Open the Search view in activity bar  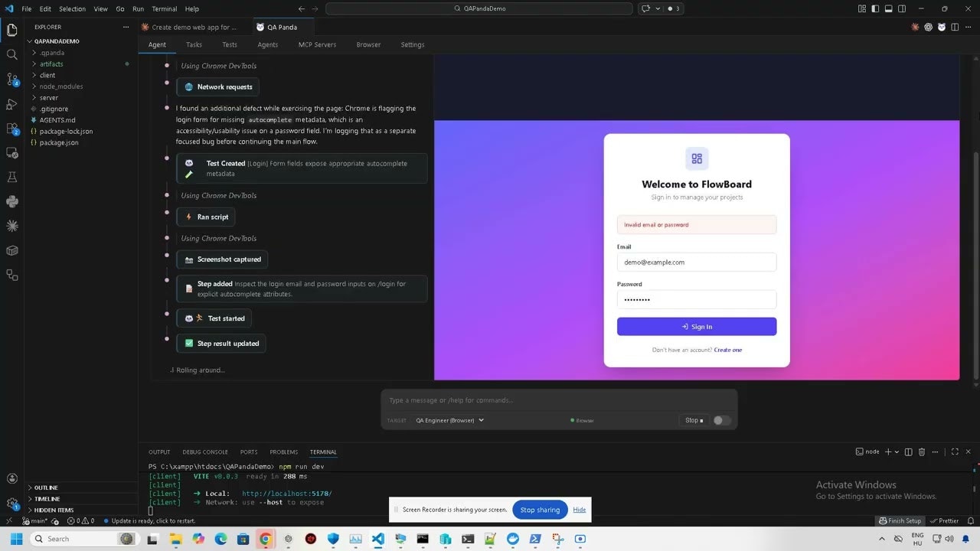pyautogui.click(x=11, y=55)
